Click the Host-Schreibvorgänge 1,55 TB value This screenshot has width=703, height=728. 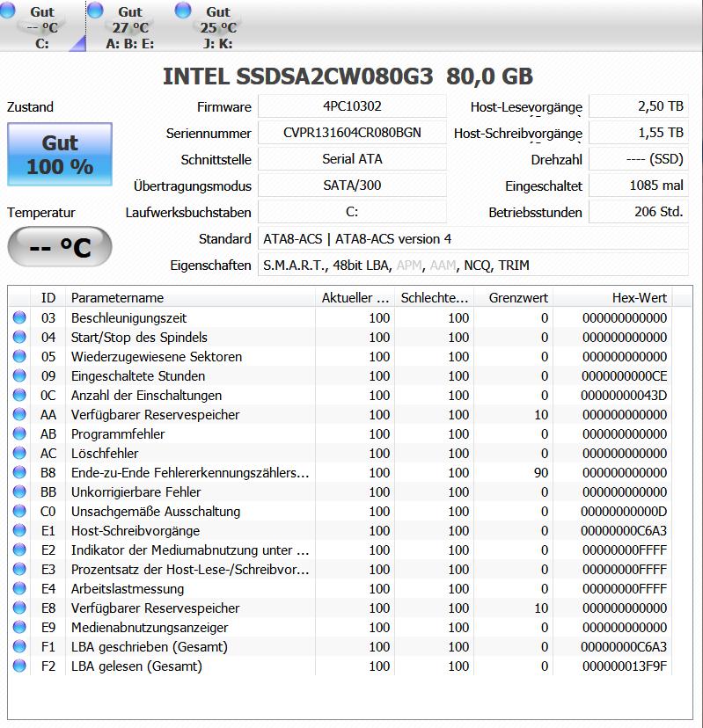639,133
